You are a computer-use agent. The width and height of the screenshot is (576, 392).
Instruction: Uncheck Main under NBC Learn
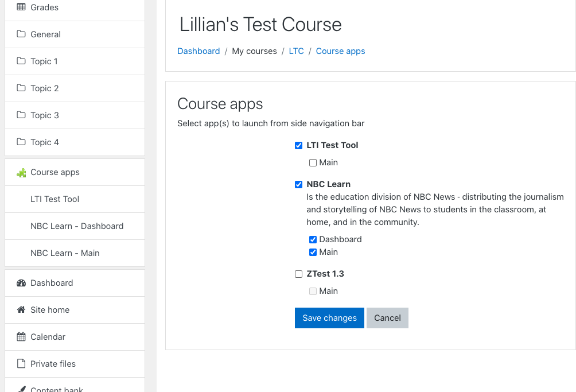(313, 253)
